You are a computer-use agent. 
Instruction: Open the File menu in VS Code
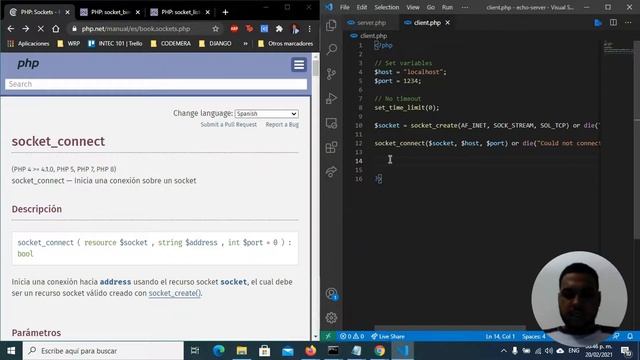[x=345, y=7]
